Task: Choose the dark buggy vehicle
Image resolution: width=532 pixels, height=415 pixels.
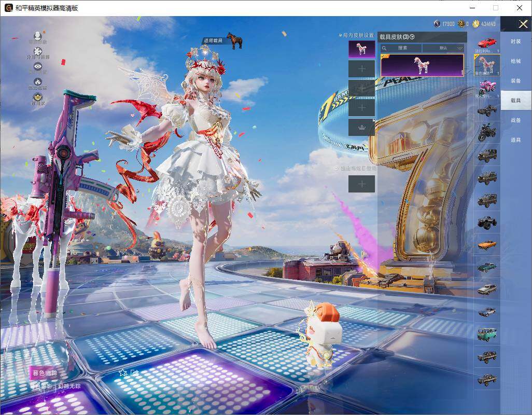Action: tap(487, 110)
